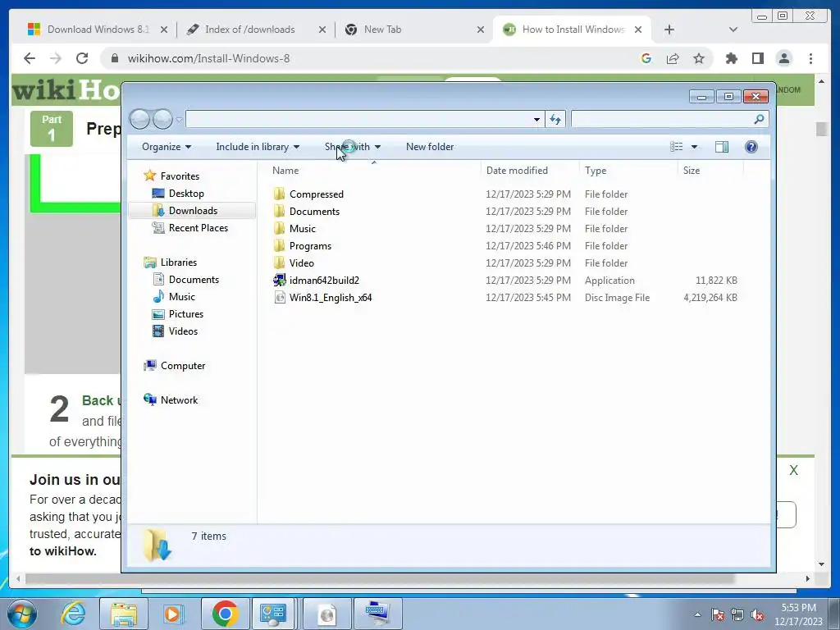Image resolution: width=840 pixels, height=630 pixels.
Task: Click the change your view icon
Action: pos(677,147)
